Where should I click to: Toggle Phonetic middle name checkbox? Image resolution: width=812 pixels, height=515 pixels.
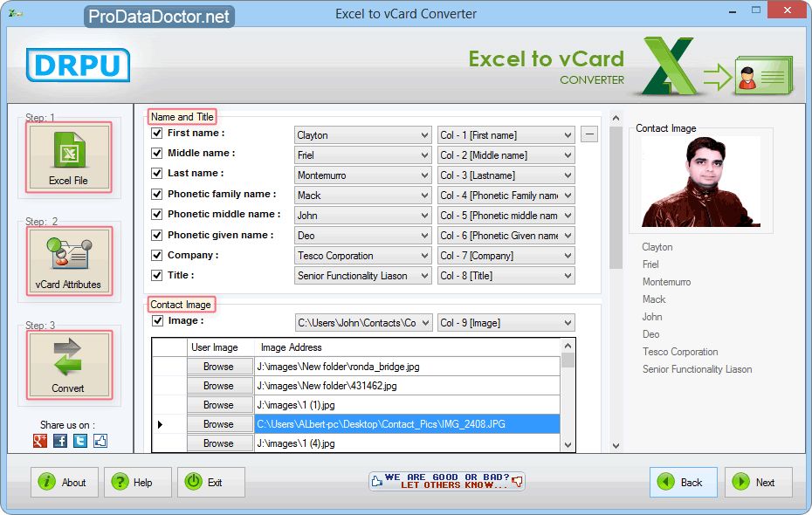157,214
